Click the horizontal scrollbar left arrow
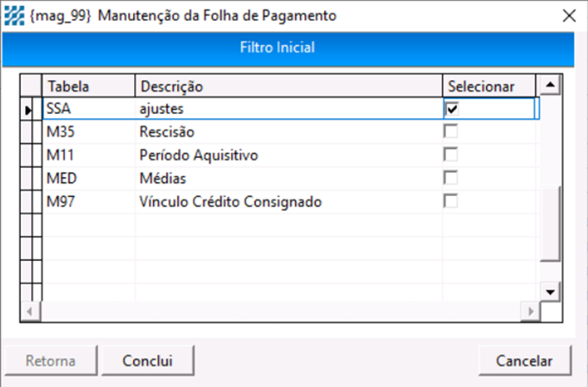The width and height of the screenshot is (588, 387). tap(30, 311)
